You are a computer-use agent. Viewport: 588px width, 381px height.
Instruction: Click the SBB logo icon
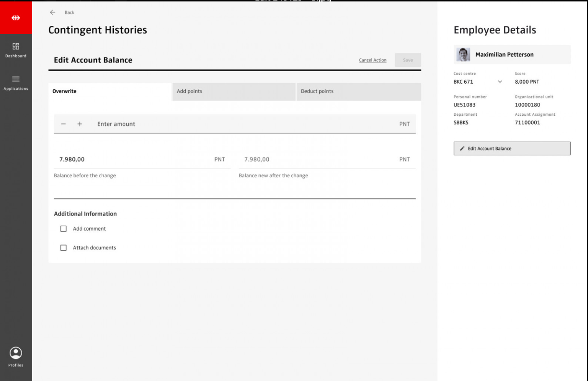tap(16, 18)
